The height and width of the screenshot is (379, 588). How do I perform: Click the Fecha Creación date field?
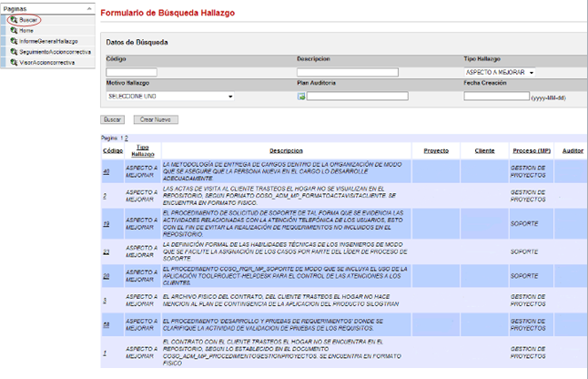coord(496,96)
